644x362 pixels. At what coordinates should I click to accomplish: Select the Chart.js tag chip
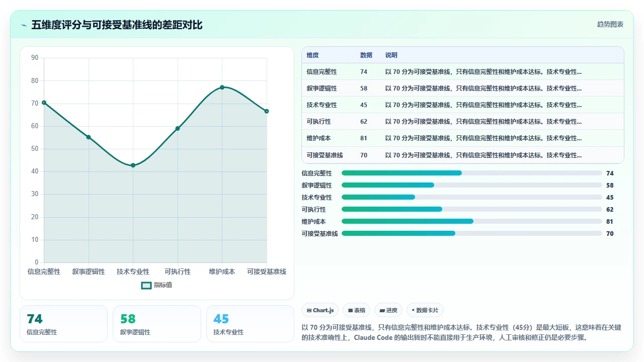click(320, 310)
